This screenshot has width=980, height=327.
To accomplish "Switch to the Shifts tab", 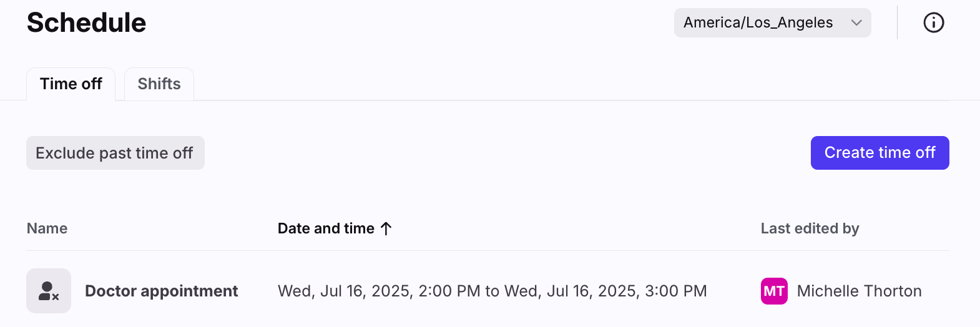I will click(159, 84).
